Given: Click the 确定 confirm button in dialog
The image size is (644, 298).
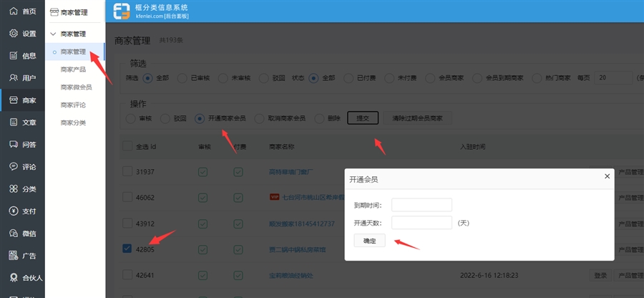Looking at the screenshot, I should (369, 241).
